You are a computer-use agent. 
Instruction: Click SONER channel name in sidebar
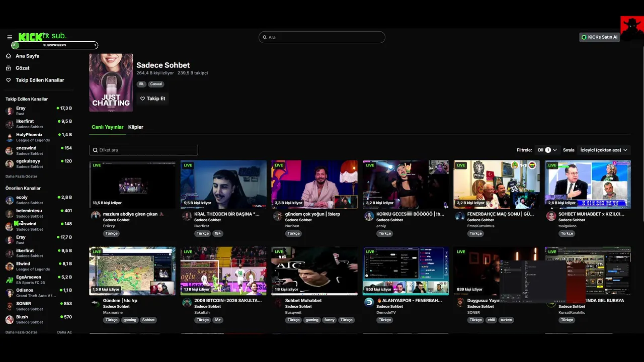(x=24, y=304)
